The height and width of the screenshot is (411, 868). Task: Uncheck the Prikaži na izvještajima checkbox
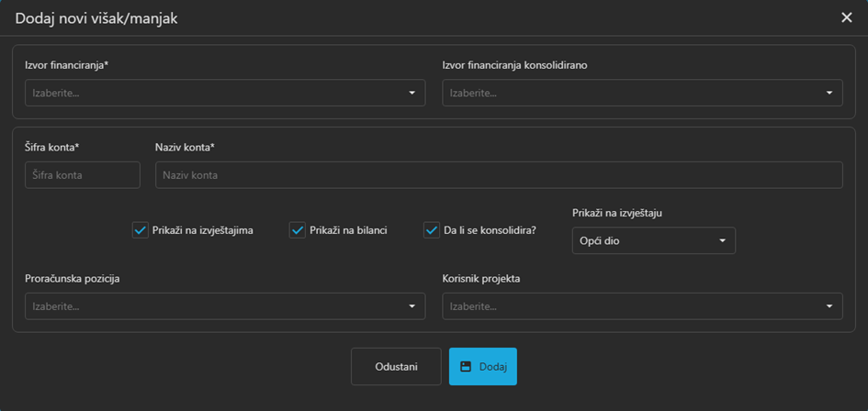(141, 230)
